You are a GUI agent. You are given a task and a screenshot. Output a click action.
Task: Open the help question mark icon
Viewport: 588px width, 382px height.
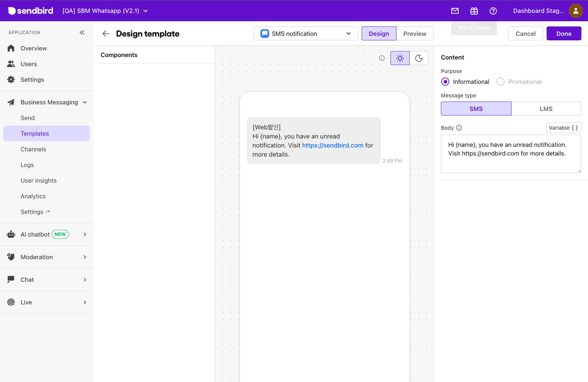[493, 11]
